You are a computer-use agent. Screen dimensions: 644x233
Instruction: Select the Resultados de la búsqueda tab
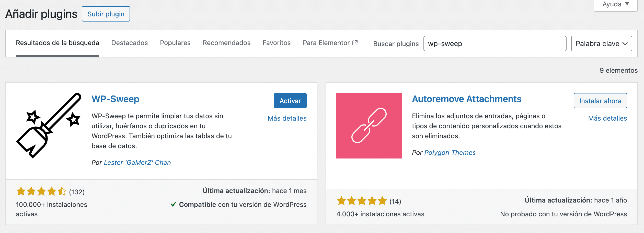click(57, 43)
